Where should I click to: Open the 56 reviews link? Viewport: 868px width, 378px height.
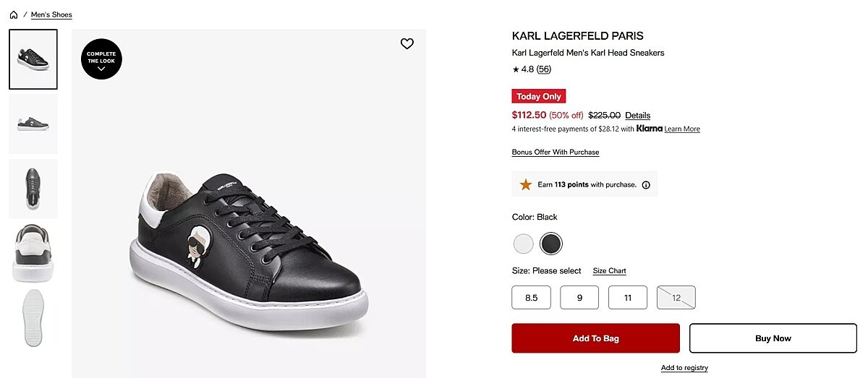pos(544,69)
